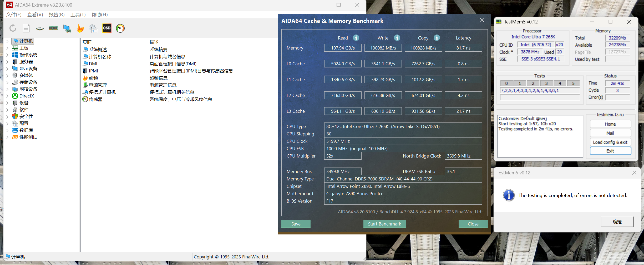Viewport: 644px width, 265px height.
Task: Click the 安全性 shield icon in tree
Action: click(15, 116)
